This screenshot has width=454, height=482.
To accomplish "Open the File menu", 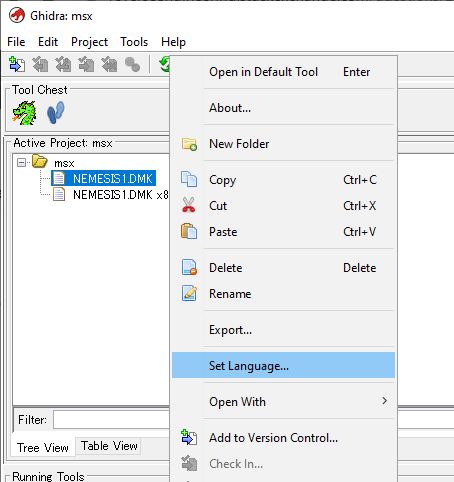I will point(16,42).
